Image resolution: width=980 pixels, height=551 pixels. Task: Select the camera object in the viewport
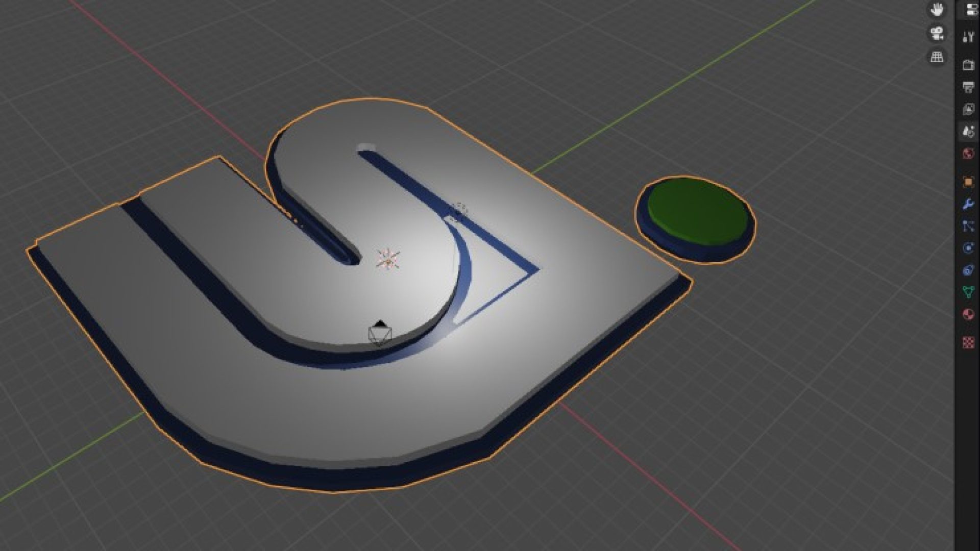(x=380, y=333)
